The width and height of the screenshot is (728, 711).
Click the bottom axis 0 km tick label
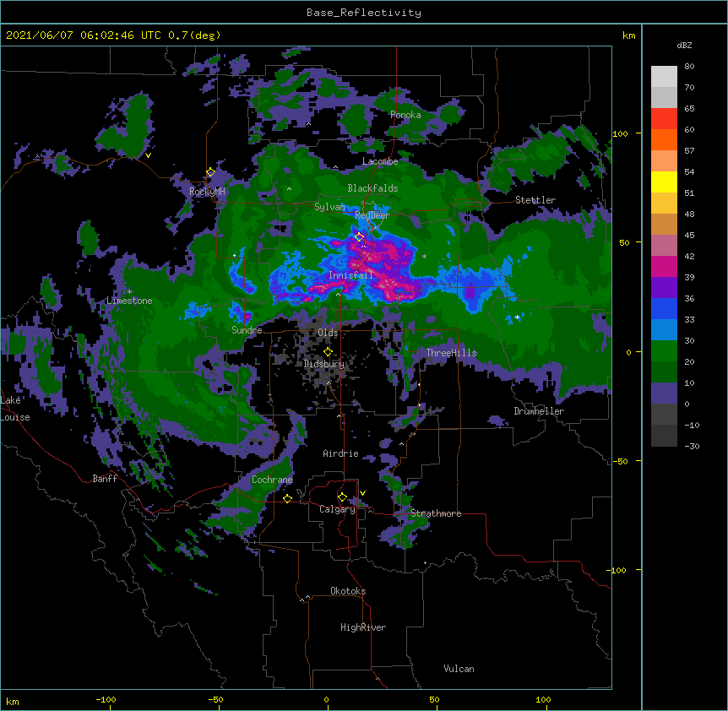point(326,699)
